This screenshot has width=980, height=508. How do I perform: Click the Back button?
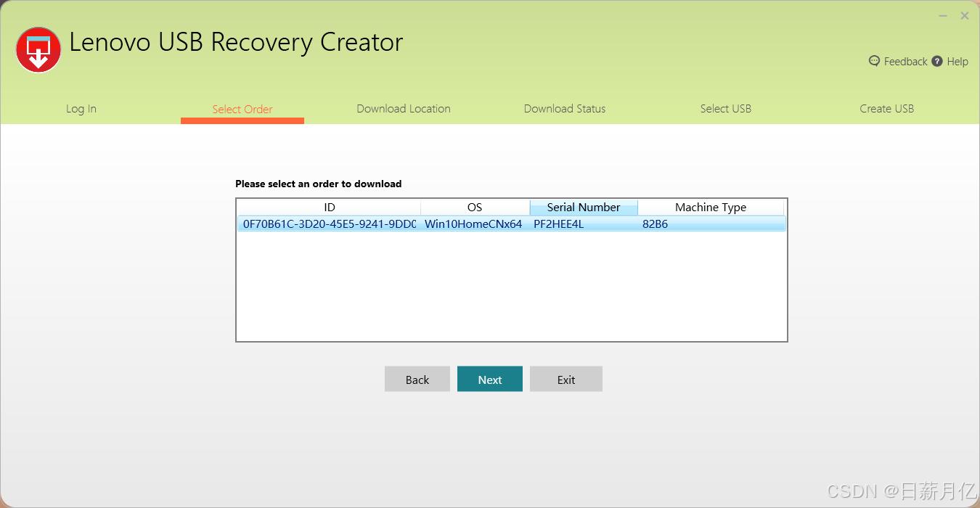417,379
